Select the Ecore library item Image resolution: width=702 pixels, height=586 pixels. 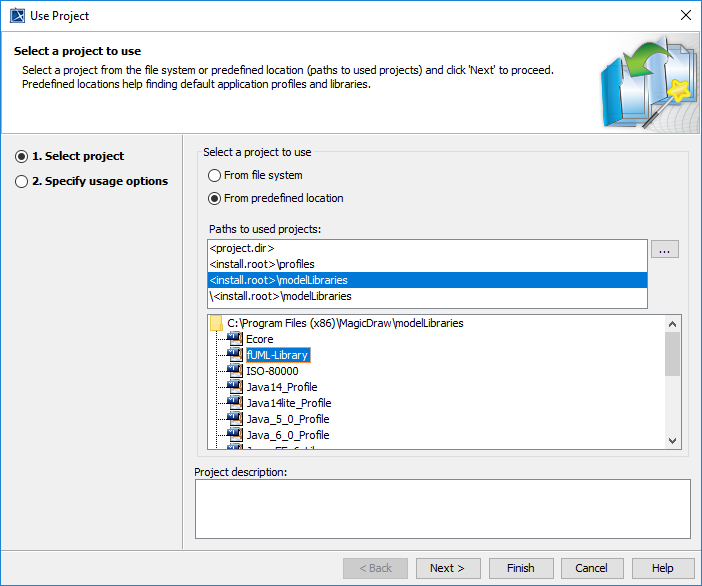coord(260,339)
